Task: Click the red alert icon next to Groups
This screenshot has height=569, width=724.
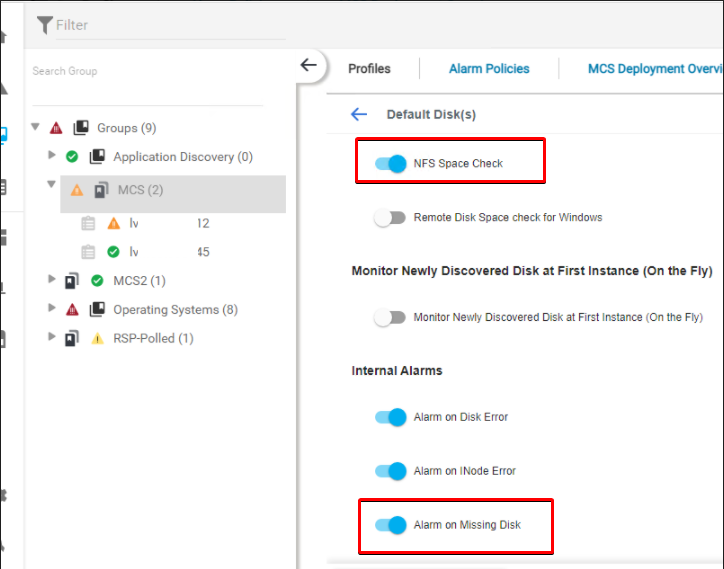Action: [x=56, y=128]
